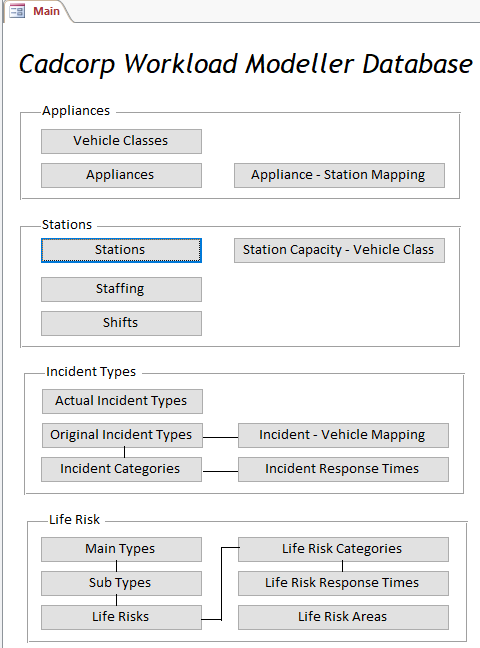Open the Appliances button

(121, 175)
